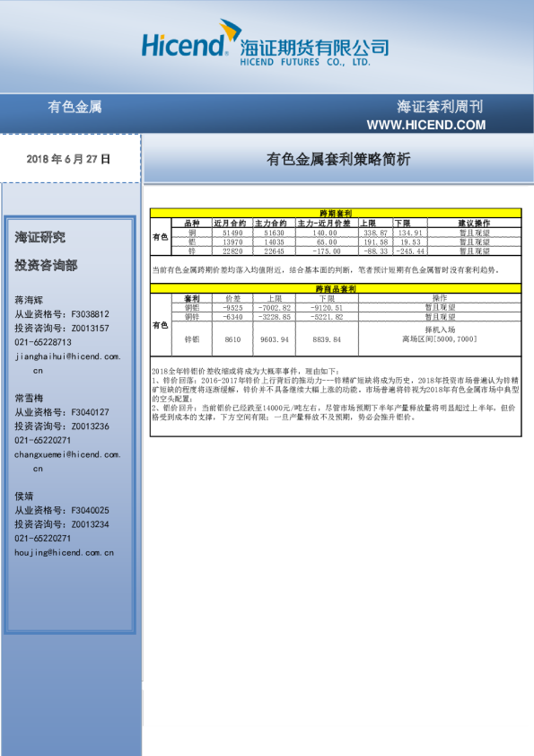Click cell value -9525
534x756 pixels.
click(232, 307)
